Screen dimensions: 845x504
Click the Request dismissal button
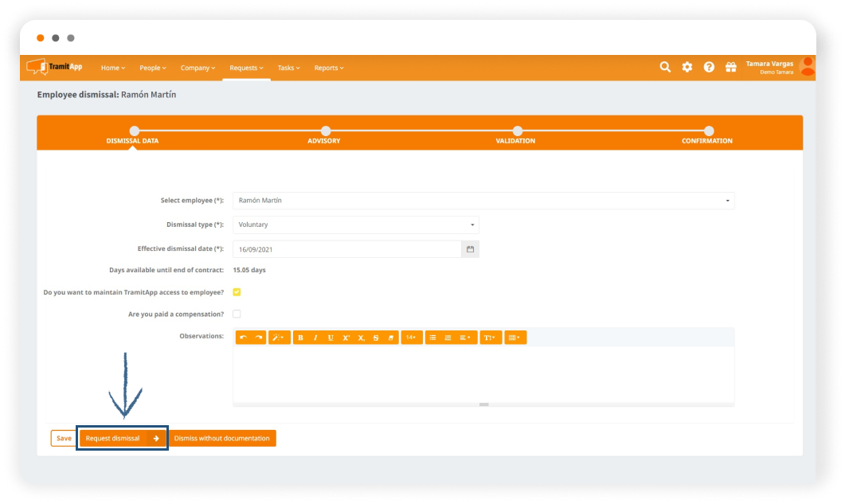122,438
